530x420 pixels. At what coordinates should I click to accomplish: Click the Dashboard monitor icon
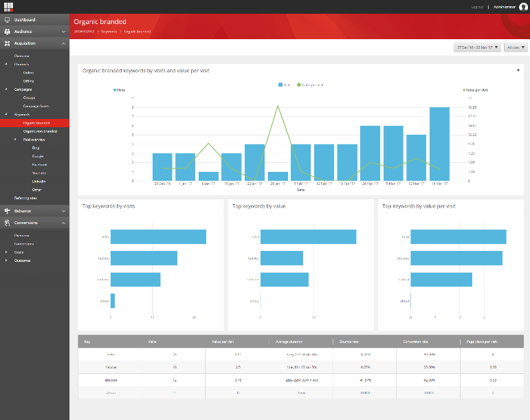click(7, 20)
